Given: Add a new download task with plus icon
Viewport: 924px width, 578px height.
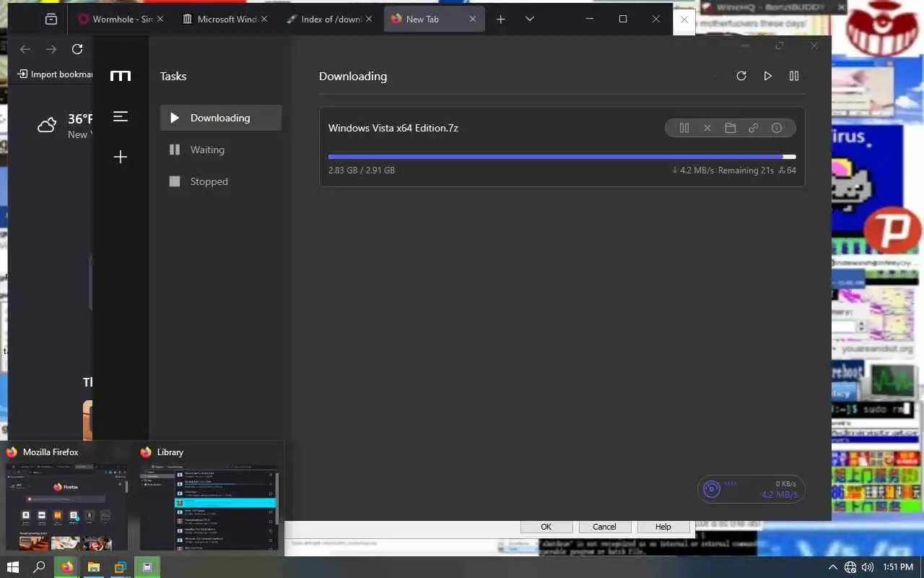Looking at the screenshot, I should click(121, 157).
